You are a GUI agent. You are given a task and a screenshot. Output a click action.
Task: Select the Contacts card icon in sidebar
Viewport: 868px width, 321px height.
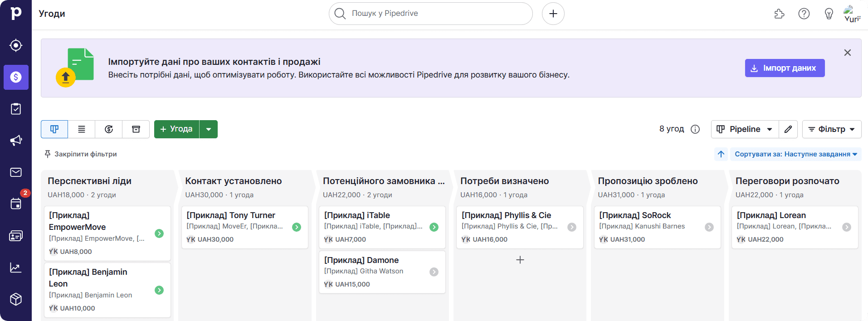(x=16, y=236)
